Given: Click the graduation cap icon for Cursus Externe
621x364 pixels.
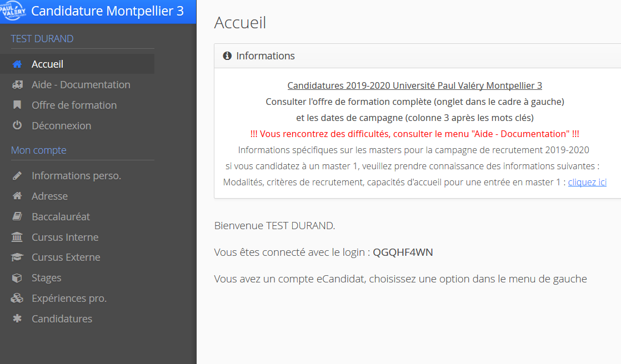Looking at the screenshot, I should (17, 257).
